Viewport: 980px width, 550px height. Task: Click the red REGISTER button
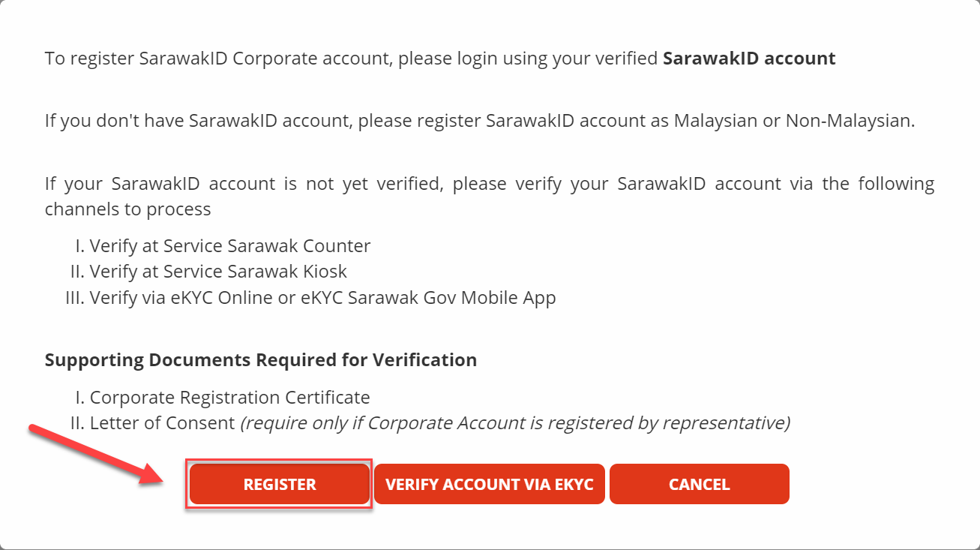pyautogui.click(x=279, y=484)
